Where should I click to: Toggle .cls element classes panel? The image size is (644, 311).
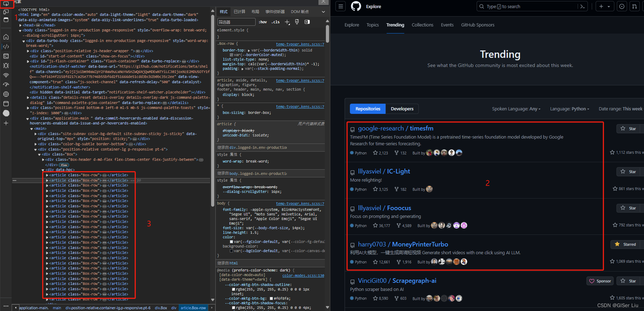point(275,22)
